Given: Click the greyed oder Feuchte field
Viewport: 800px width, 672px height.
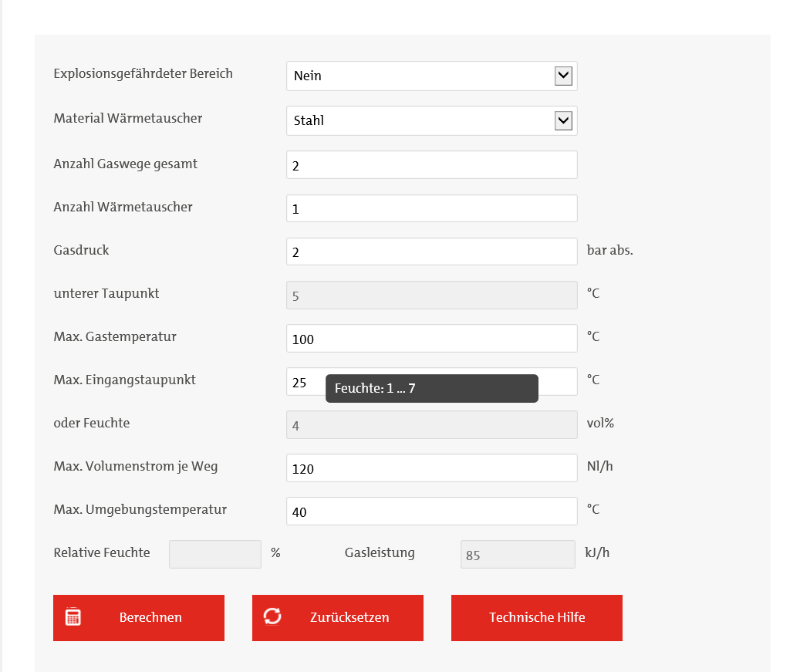Looking at the screenshot, I should [x=431, y=424].
